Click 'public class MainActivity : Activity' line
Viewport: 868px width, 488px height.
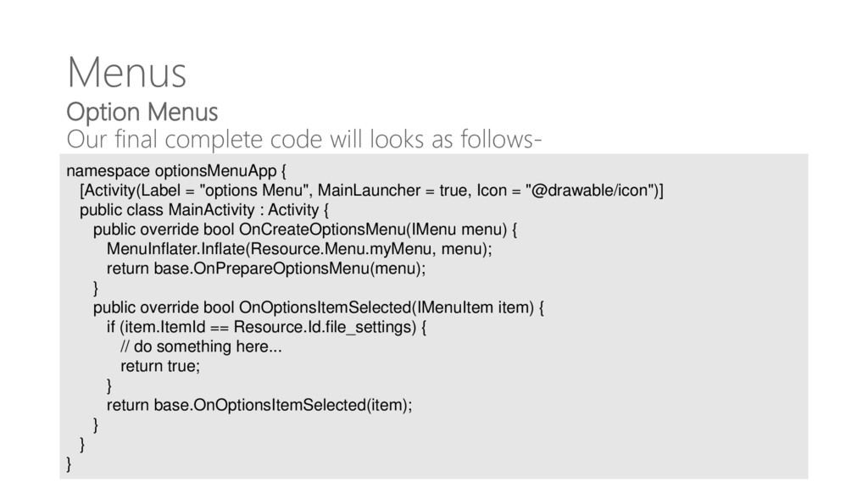[x=203, y=210]
